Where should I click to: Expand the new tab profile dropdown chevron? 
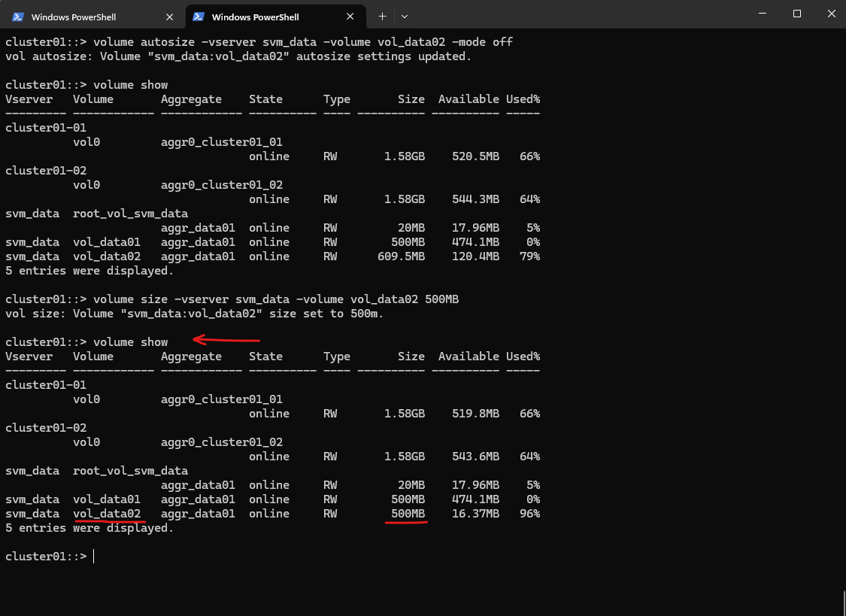[405, 16]
